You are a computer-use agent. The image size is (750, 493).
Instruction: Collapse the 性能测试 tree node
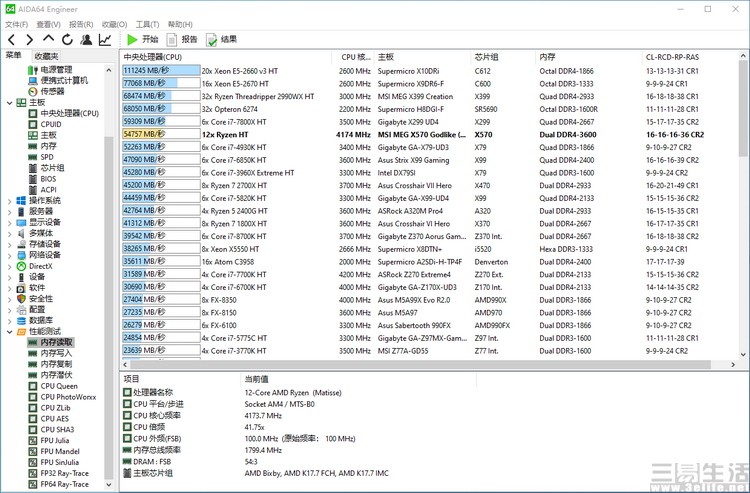[10, 332]
